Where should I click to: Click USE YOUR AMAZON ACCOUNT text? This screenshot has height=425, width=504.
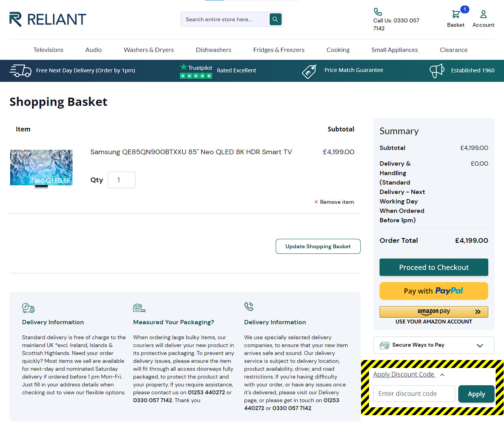(x=434, y=322)
